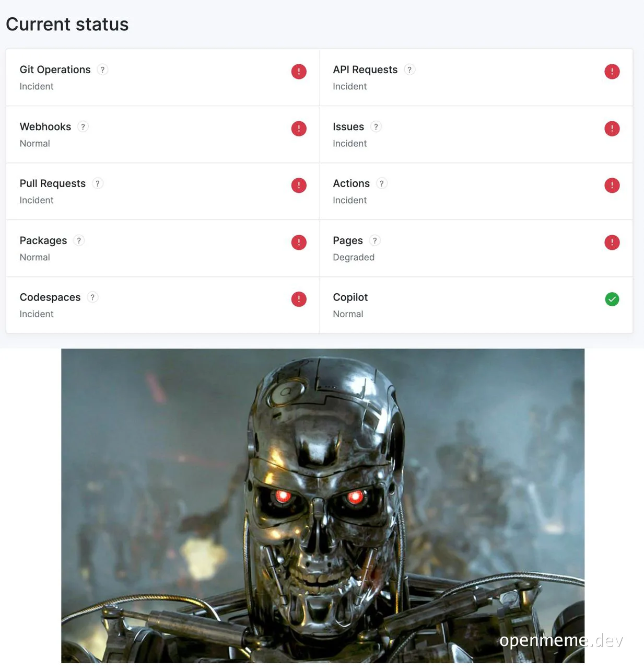The width and height of the screenshot is (644, 669).
Task: Click the Normal status under Copilot
Action: coord(348,315)
